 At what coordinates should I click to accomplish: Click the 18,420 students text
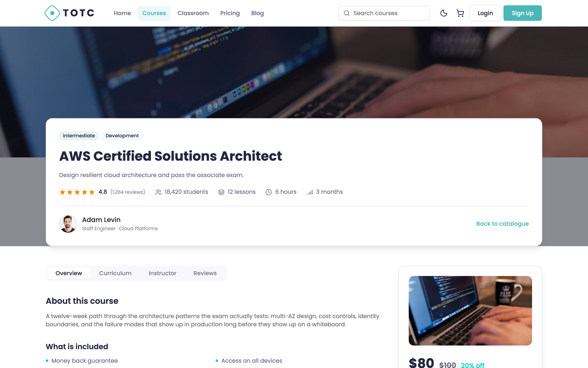coord(186,192)
